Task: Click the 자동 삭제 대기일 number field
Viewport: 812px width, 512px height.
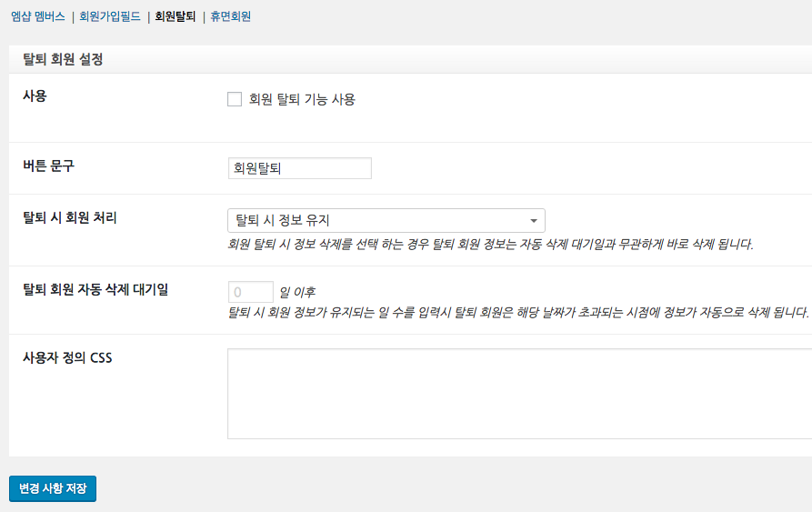Action: (x=250, y=292)
